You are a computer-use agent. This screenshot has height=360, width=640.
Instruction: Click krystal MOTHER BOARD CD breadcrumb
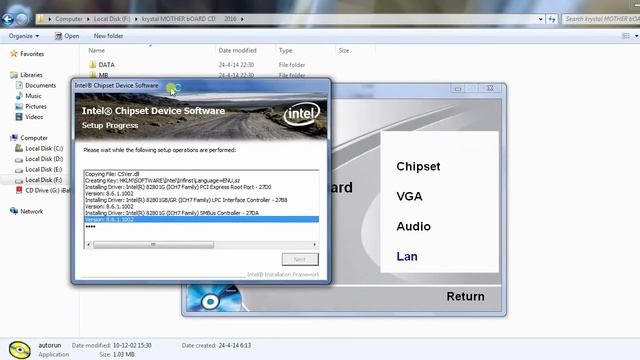click(x=178, y=19)
